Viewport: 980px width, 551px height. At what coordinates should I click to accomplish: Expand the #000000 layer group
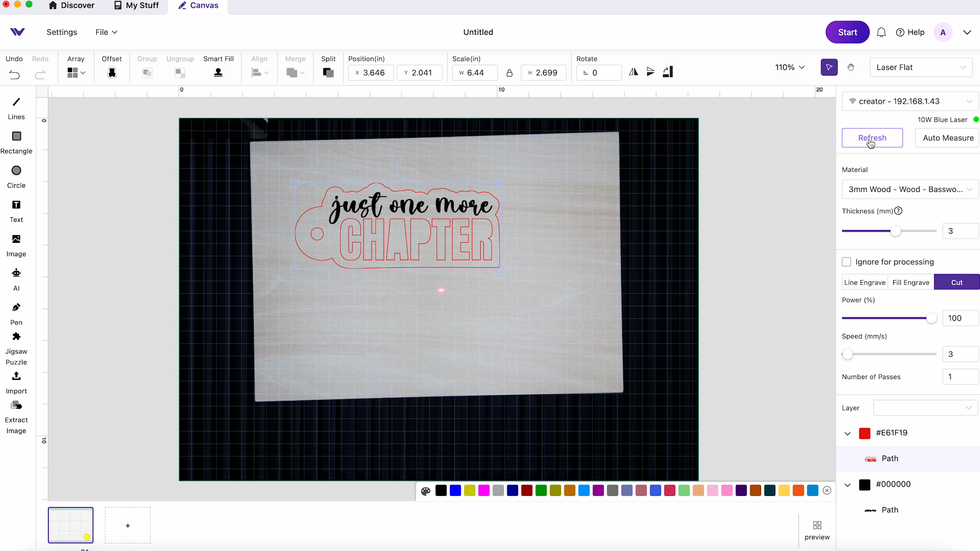point(847,484)
